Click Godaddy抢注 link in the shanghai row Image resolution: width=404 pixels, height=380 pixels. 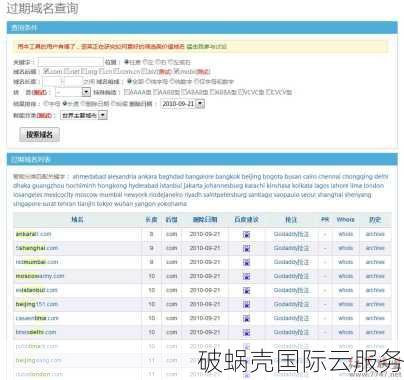[x=291, y=248]
